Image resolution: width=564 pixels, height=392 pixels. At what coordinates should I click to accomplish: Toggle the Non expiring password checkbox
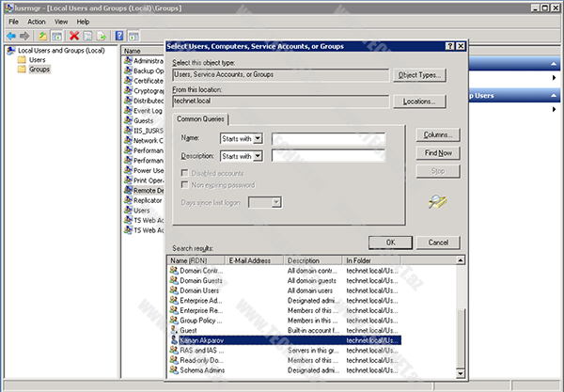pyautogui.click(x=184, y=185)
